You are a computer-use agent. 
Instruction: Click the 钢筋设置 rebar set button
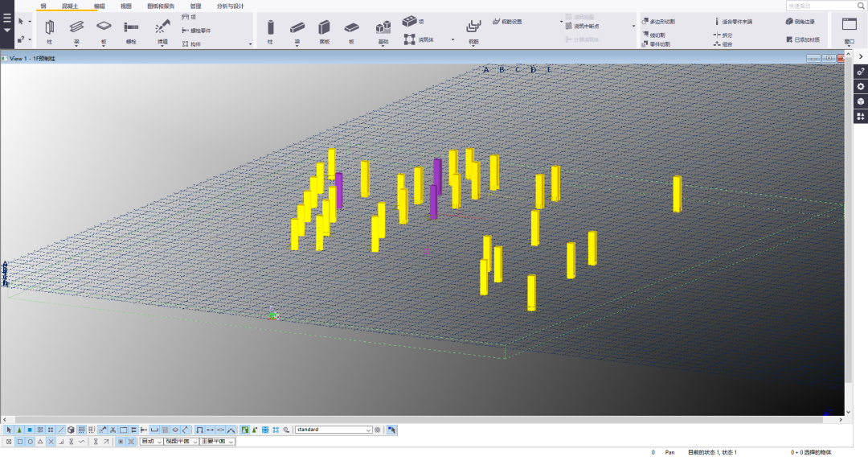(x=507, y=21)
